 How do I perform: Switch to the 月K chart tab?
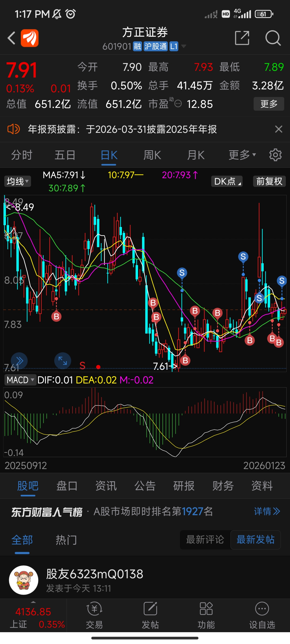(196, 155)
